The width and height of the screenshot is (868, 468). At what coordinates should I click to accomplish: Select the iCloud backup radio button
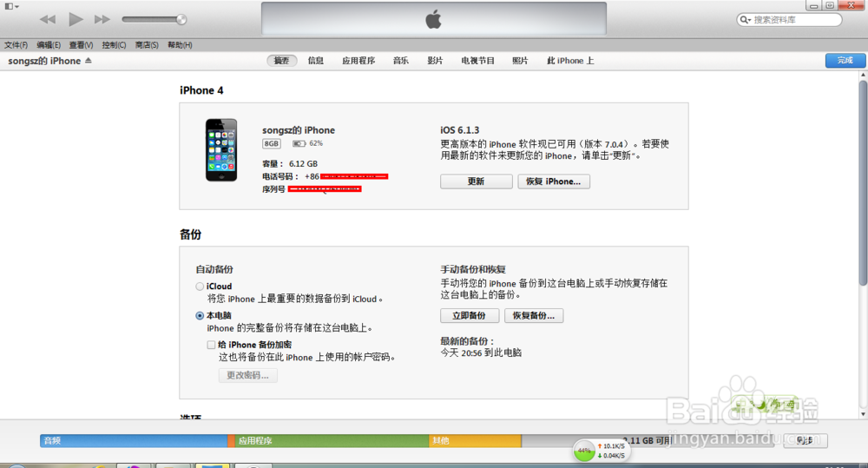click(x=200, y=287)
